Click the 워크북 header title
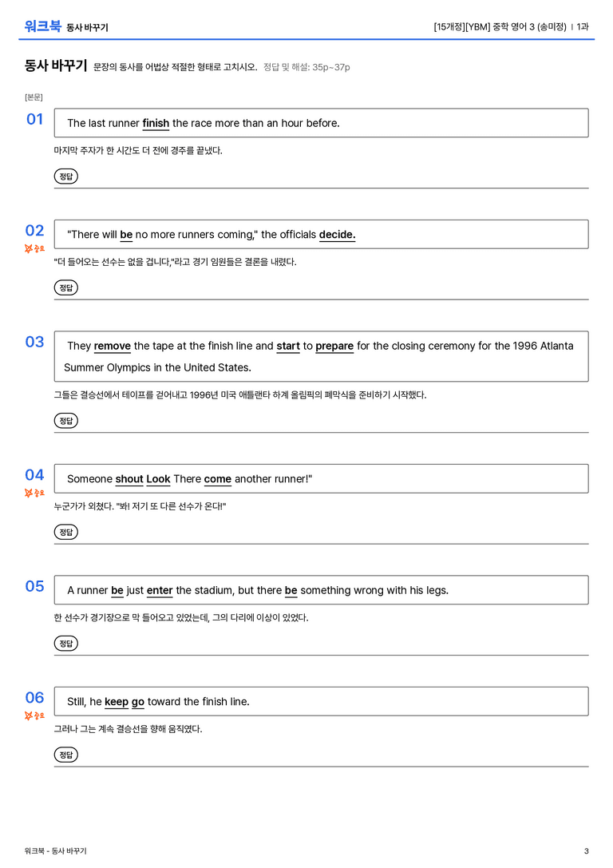 click(42, 26)
